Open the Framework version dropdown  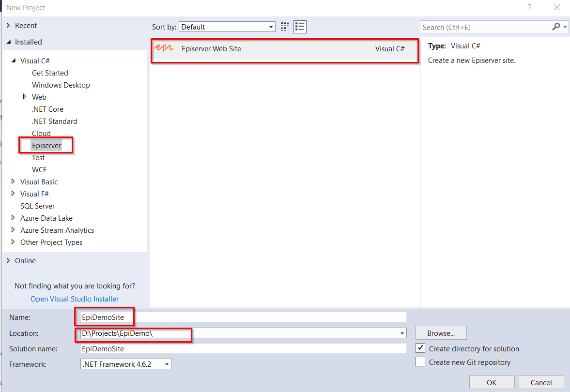click(126, 364)
